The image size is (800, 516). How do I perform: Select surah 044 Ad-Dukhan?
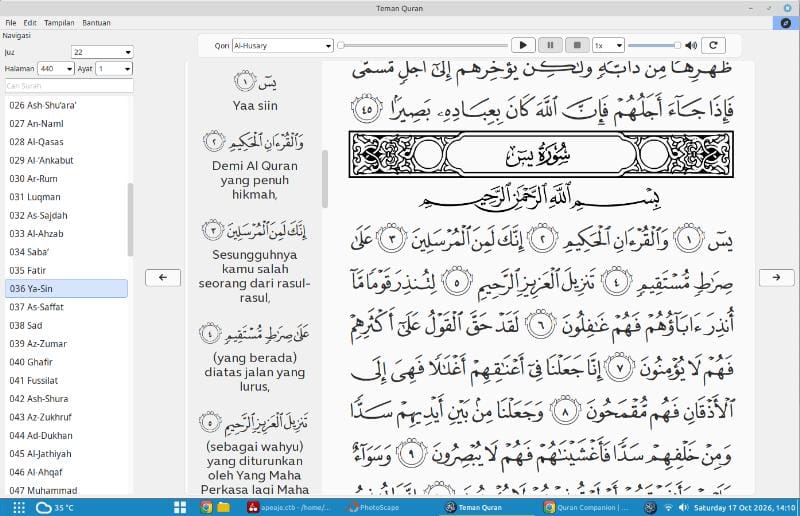[66, 435]
